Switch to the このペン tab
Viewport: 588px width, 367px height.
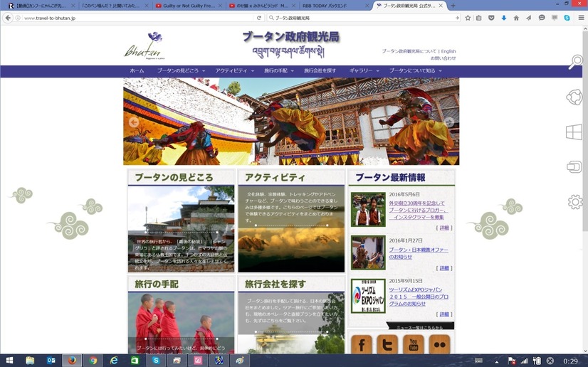[x=115, y=6]
